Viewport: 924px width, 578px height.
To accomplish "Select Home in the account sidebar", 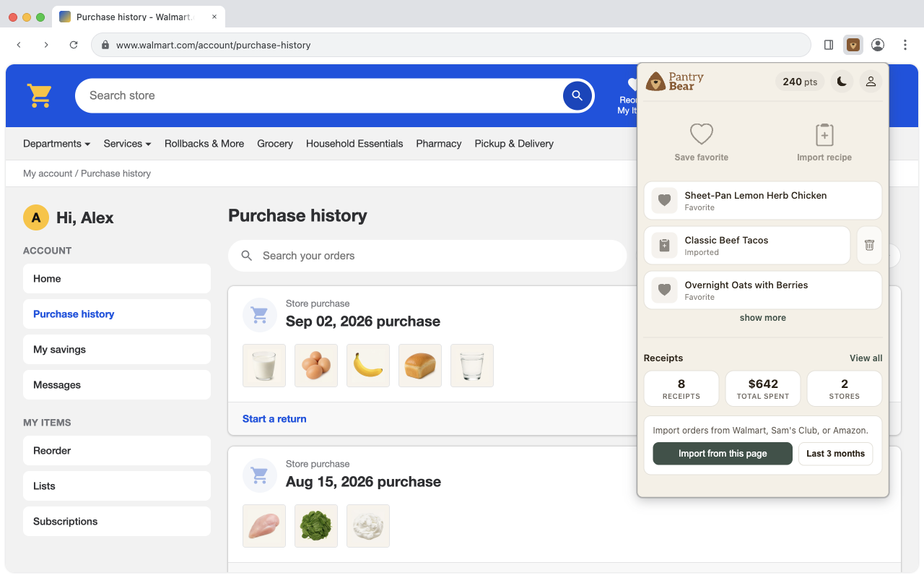I will [117, 279].
